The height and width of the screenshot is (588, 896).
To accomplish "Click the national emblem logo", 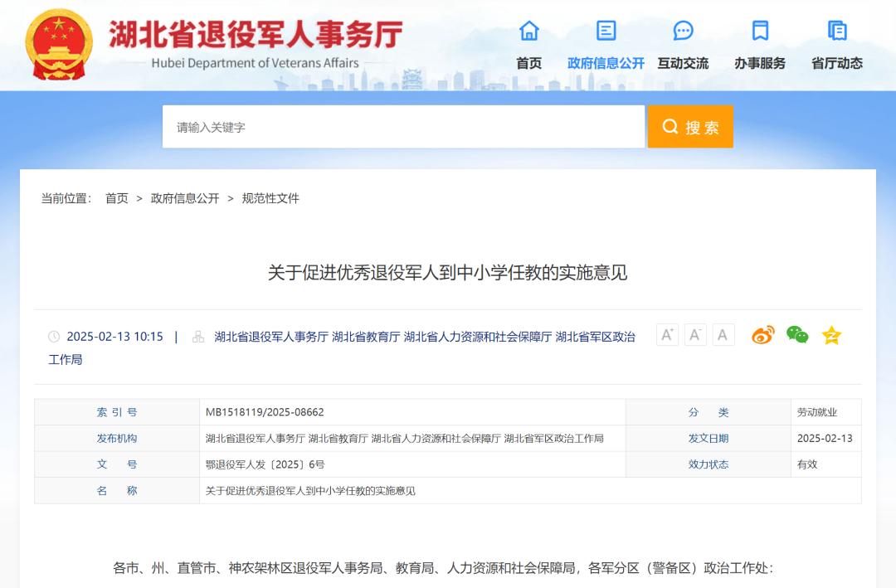I will pyautogui.click(x=59, y=45).
